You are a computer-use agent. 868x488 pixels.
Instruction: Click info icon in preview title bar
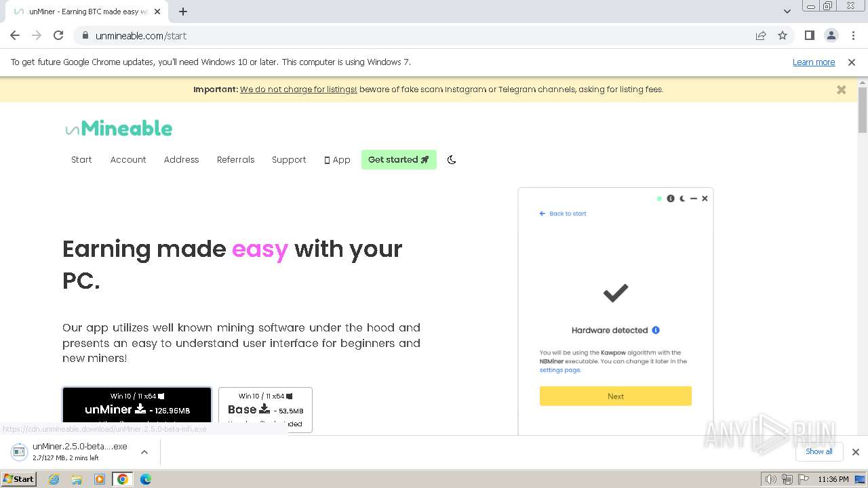pyautogui.click(x=671, y=199)
